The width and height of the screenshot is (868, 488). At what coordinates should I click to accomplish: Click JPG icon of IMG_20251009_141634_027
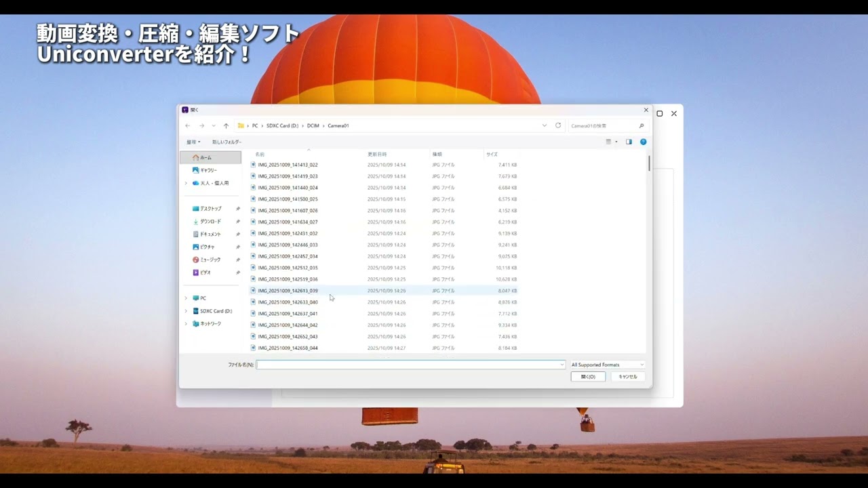[x=254, y=222]
